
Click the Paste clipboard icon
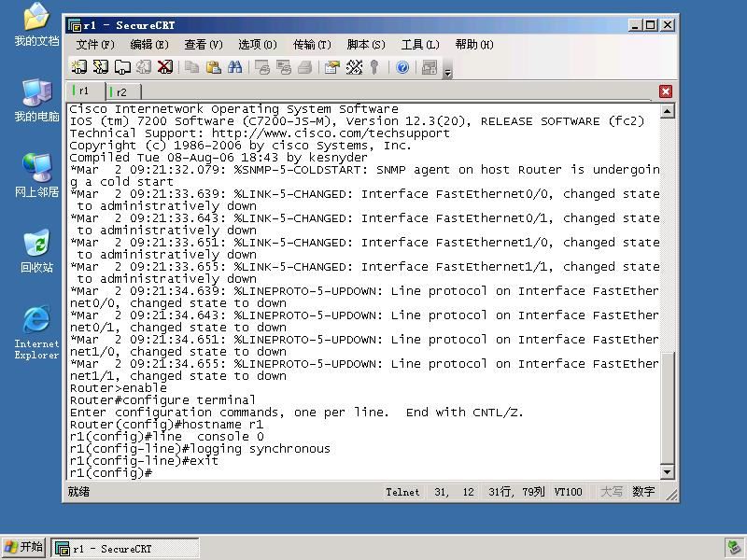214,67
